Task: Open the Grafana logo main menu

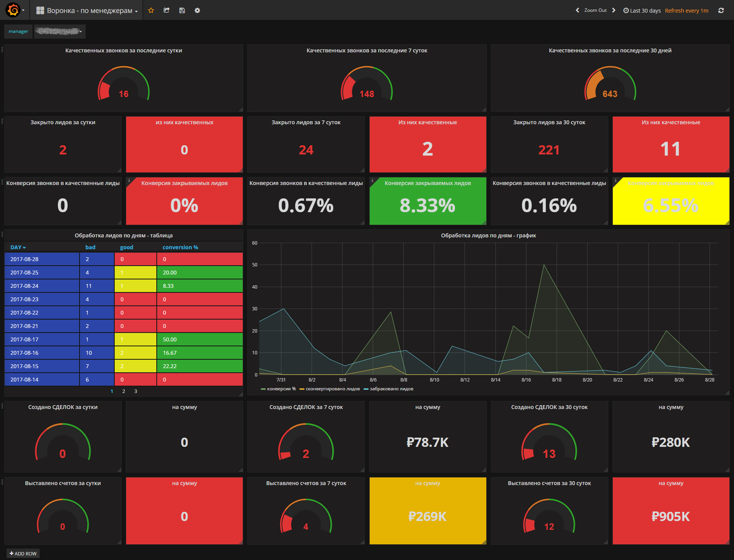Action: (15, 10)
